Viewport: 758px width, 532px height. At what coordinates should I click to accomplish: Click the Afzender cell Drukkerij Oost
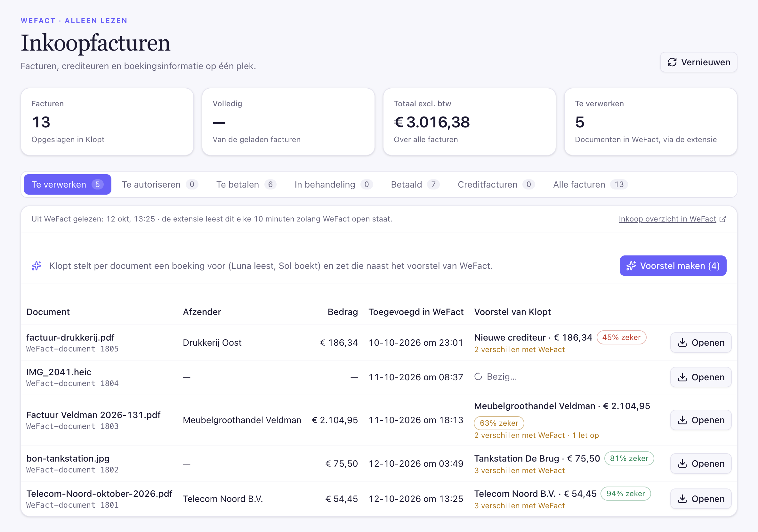coord(212,343)
